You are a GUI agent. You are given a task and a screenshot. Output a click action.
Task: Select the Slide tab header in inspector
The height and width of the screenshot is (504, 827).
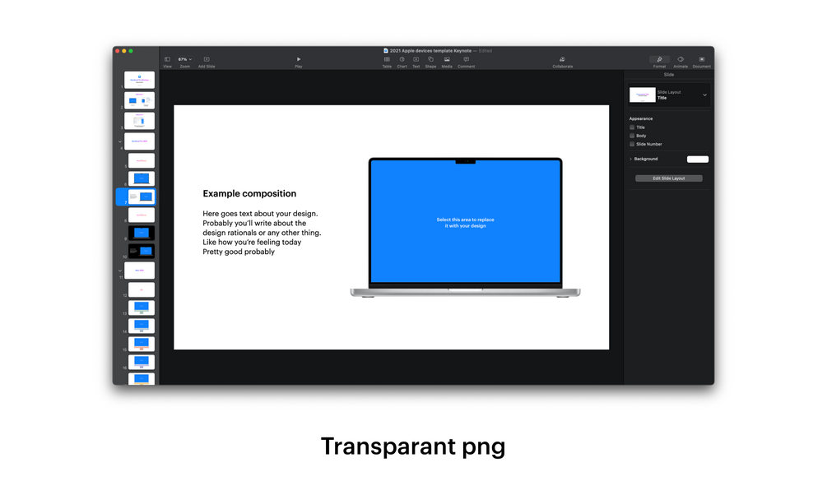click(x=669, y=74)
